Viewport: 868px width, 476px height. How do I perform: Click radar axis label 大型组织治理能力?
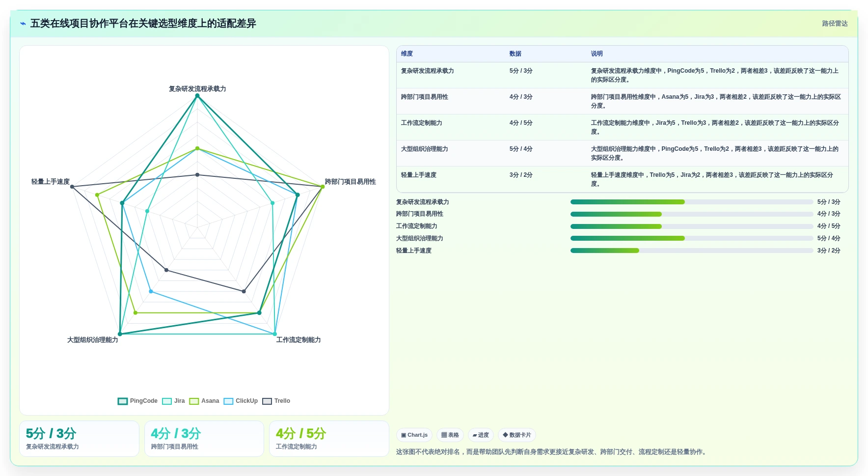click(93, 340)
